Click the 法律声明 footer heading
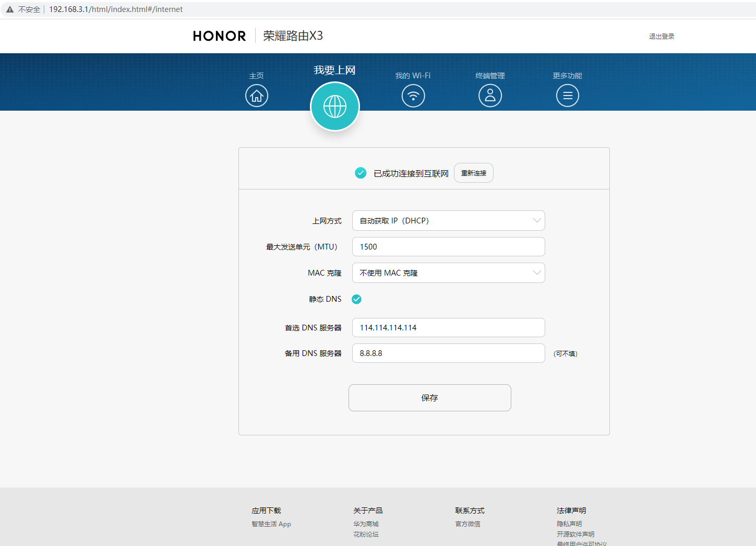The height and width of the screenshot is (546, 756). coord(571,511)
